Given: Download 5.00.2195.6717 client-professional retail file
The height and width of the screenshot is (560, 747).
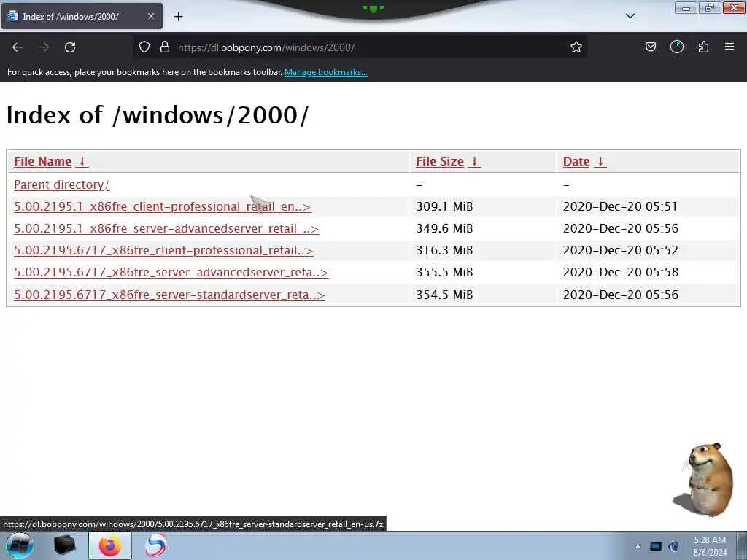Looking at the screenshot, I should click(163, 251).
